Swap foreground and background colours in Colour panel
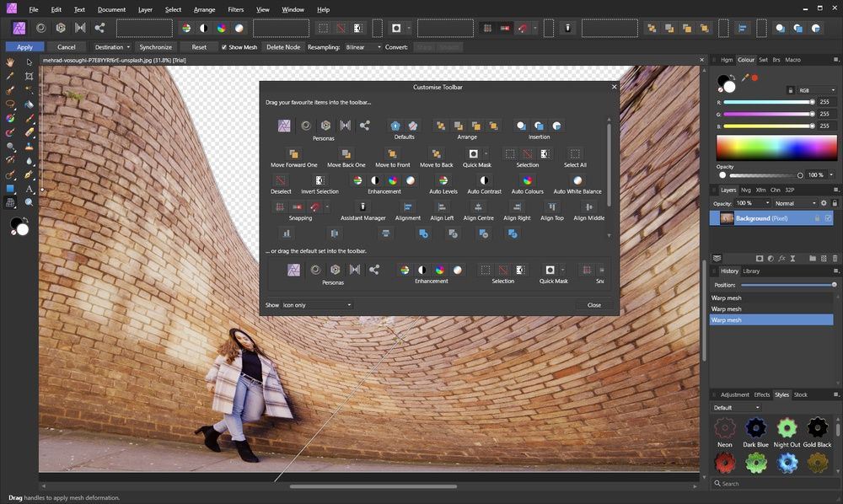 (733, 78)
